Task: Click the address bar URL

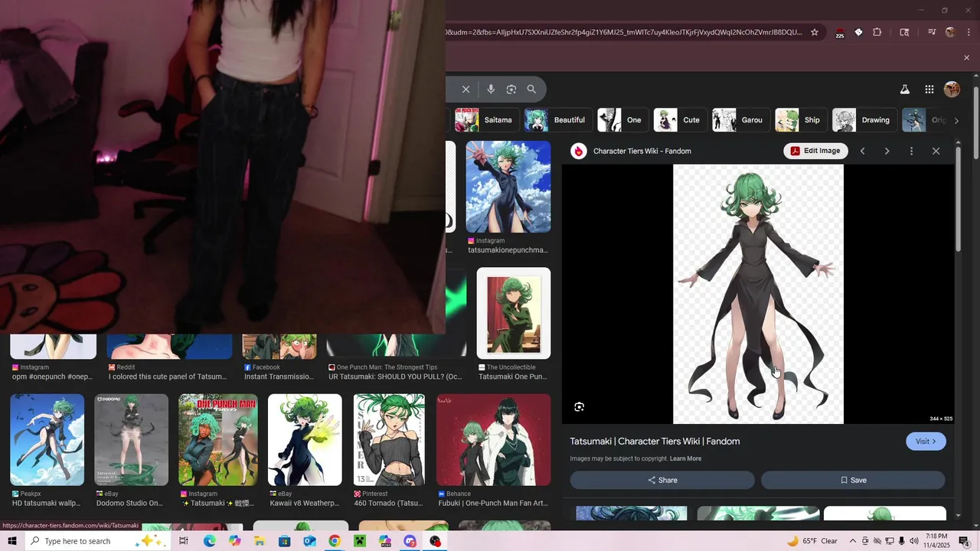Action: pyautogui.click(x=624, y=32)
